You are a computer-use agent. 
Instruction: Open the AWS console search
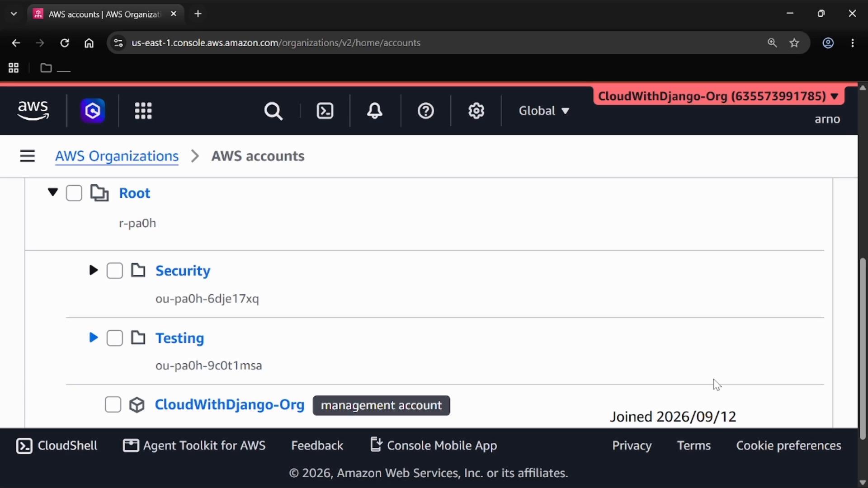pyautogui.click(x=274, y=111)
